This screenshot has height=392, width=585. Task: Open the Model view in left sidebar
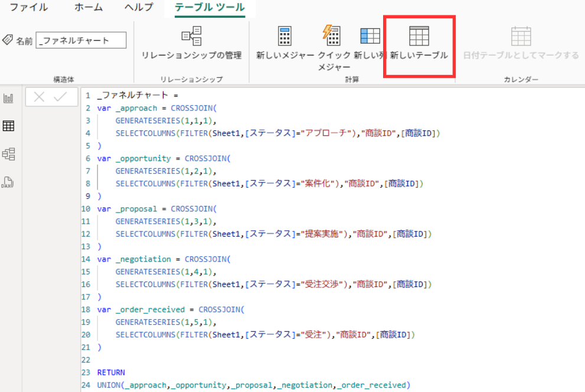click(x=8, y=154)
